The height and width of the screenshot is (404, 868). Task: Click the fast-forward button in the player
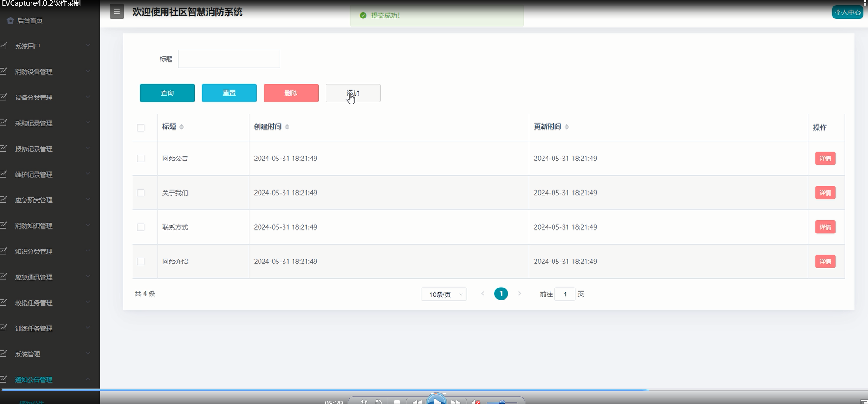click(456, 402)
